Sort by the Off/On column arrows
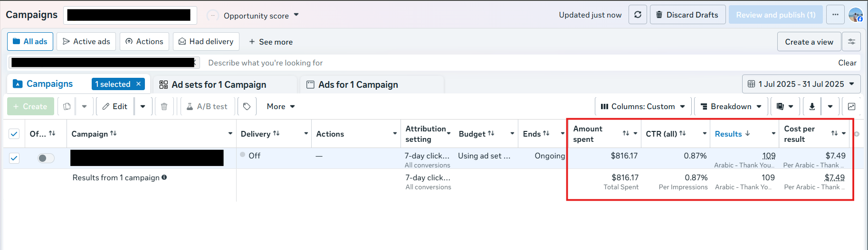This screenshot has height=250, width=868. click(x=52, y=133)
